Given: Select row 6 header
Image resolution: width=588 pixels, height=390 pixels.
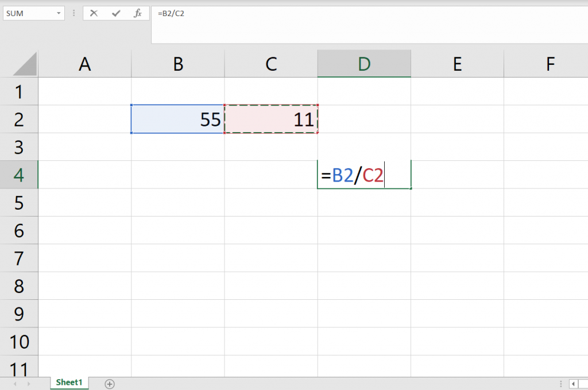Looking at the screenshot, I should coord(19,230).
